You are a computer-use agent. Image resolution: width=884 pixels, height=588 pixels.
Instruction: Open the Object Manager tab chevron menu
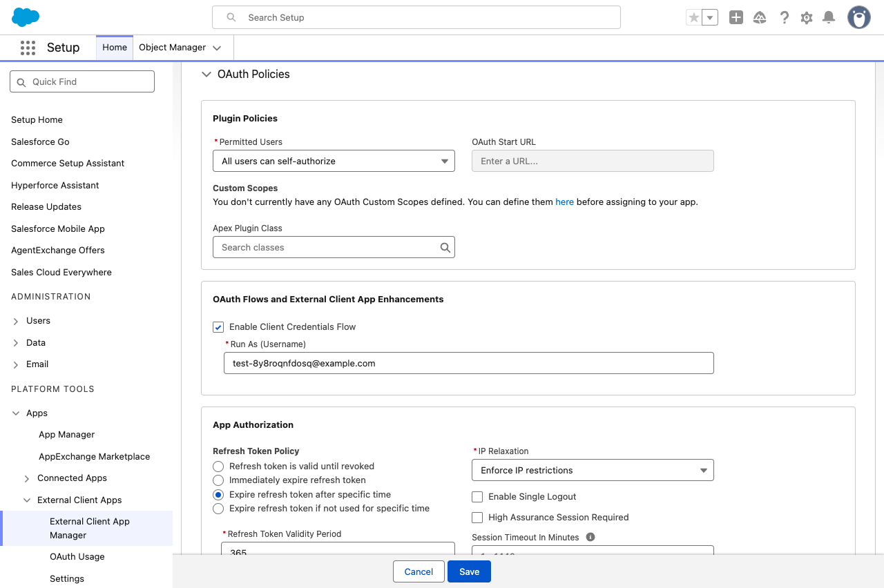pyautogui.click(x=217, y=48)
